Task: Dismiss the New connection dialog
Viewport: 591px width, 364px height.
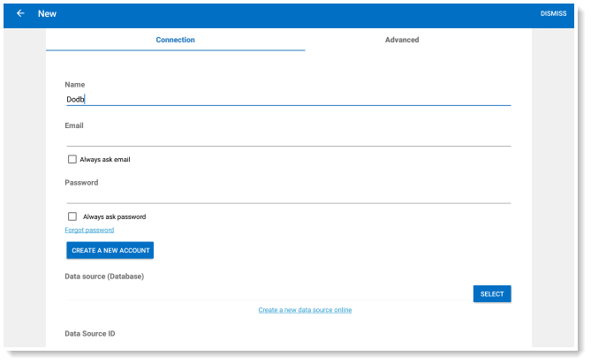Action: [553, 13]
